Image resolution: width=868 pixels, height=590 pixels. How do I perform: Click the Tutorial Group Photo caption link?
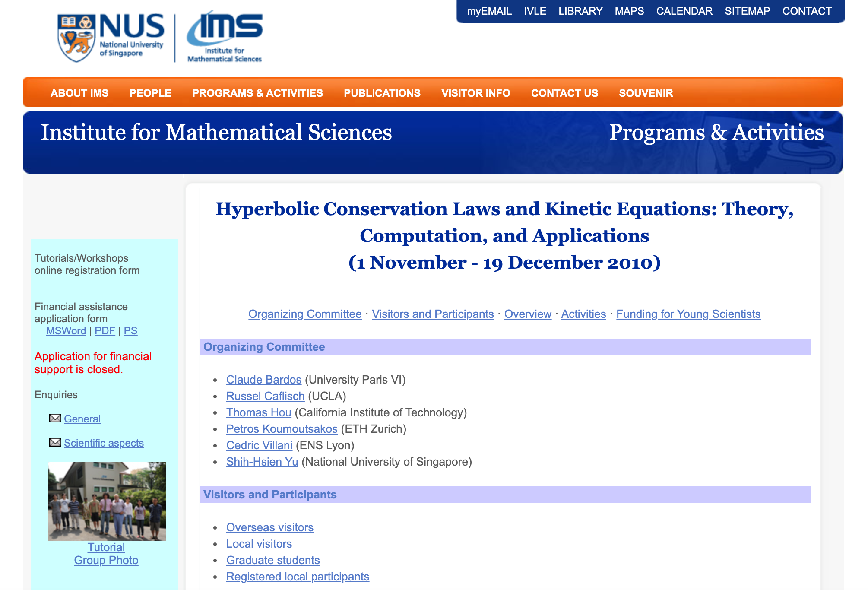[106, 554]
